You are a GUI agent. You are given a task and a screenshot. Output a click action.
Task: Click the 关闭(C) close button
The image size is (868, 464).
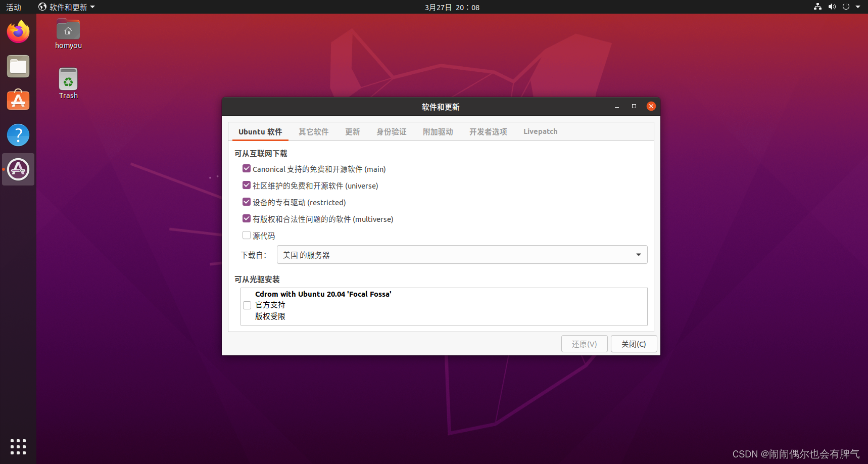[634, 344]
